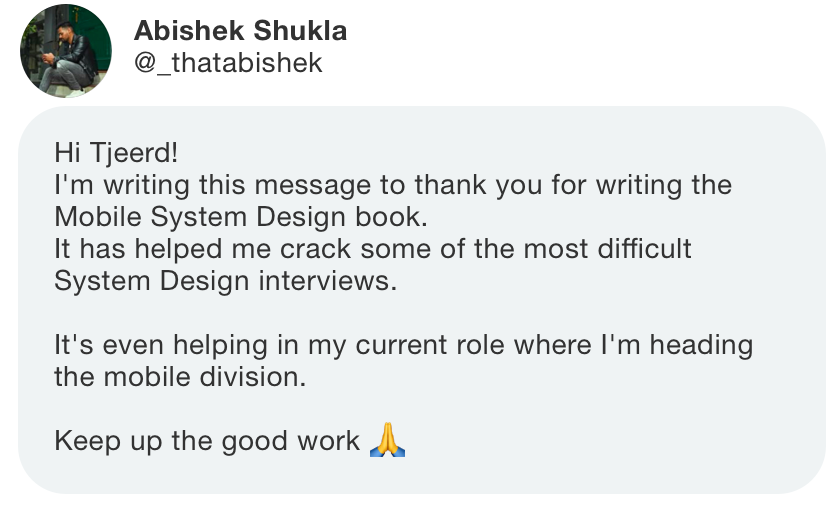Click the "Hi Tjeerd!" greeting line
The image size is (840, 508).
click(x=116, y=153)
